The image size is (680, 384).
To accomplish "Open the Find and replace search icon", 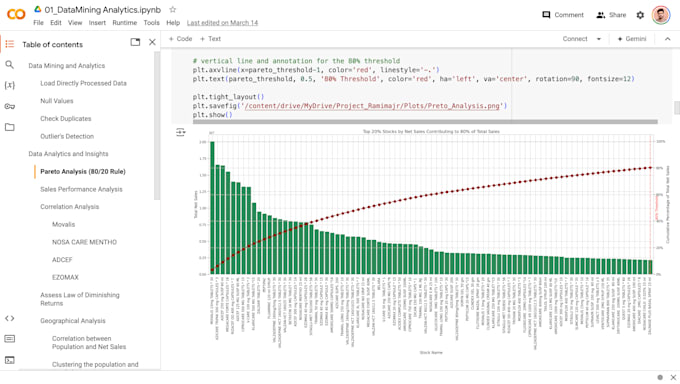I will click(x=10, y=65).
